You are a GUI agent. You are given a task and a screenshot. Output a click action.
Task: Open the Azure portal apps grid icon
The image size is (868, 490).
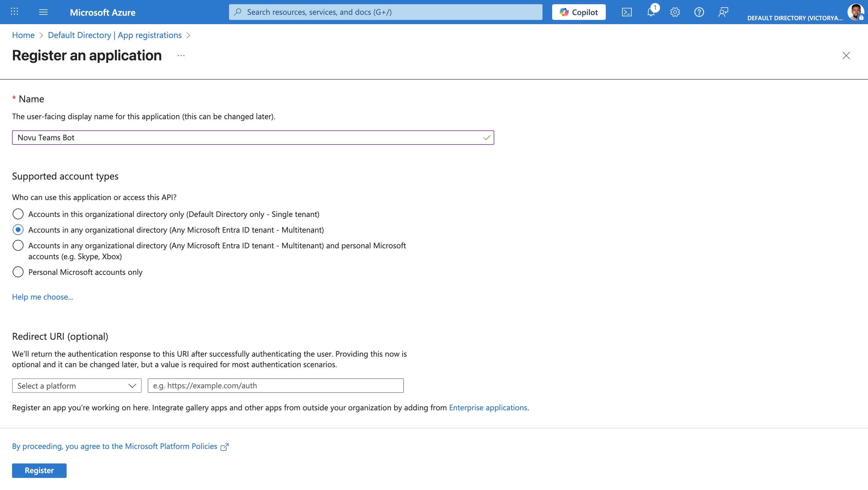pyautogui.click(x=14, y=12)
